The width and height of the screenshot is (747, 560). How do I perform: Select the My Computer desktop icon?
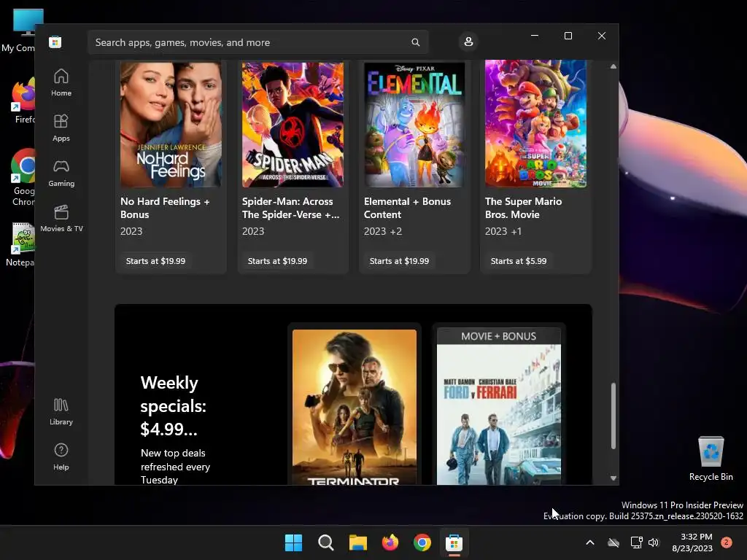tap(19, 31)
